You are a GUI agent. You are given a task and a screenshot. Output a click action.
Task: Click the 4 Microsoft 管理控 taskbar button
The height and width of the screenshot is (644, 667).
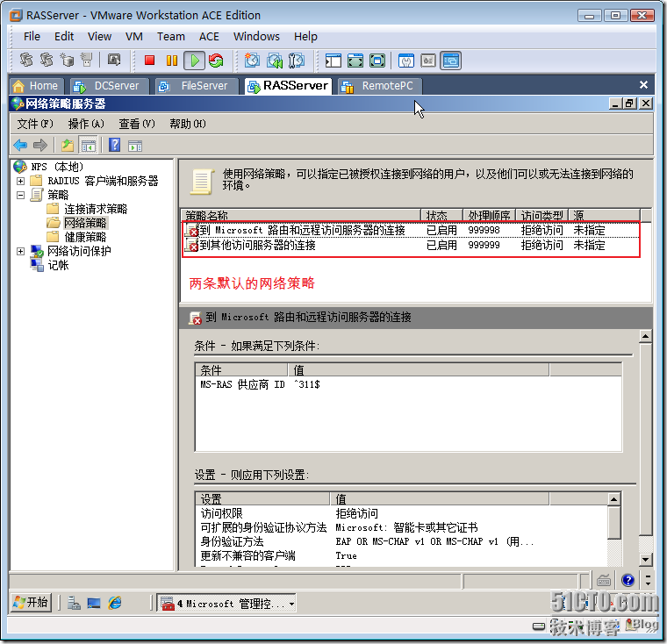click(226, 604)
